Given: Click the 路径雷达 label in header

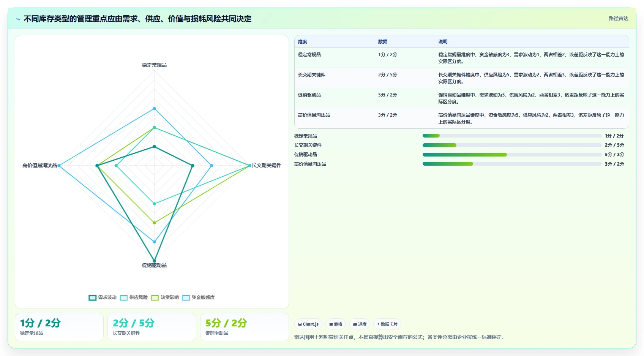Looking at the screenshot, I should pyautogui.click(x=618, y=18).
